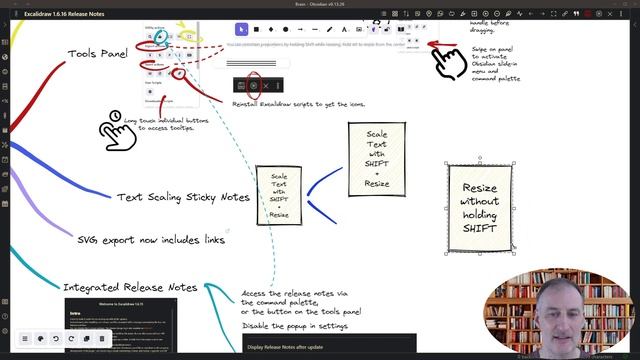Viewport: 640px width, 360px height.
Task: Toggle the tool lock padlock
Action: point(387,29)
